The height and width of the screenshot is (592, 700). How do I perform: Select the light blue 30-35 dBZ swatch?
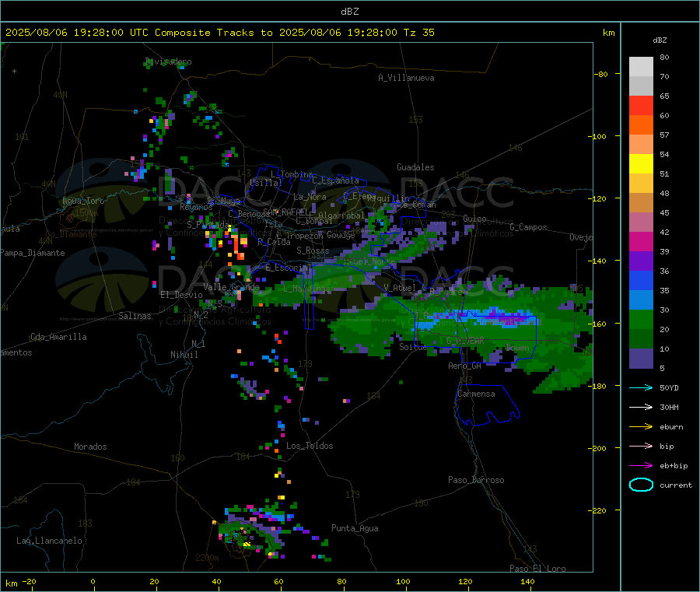pyautogui.click(x=641, y=300)
